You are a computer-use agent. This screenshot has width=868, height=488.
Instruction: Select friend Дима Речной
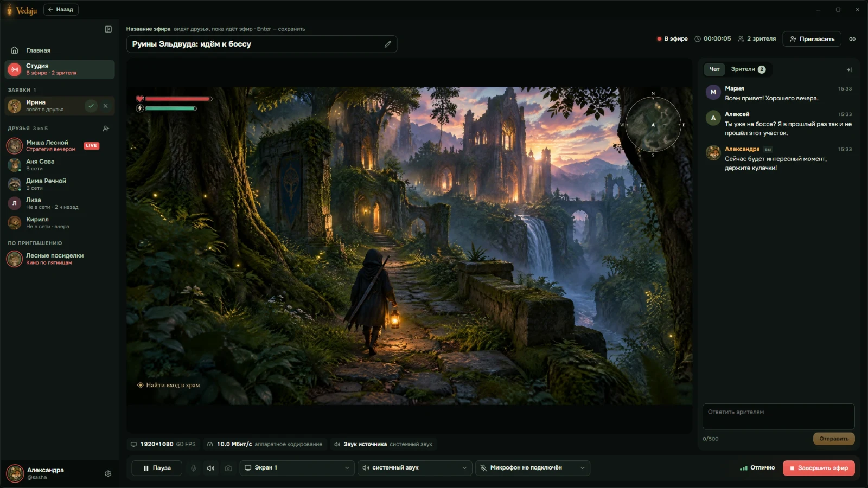(60, 184)
